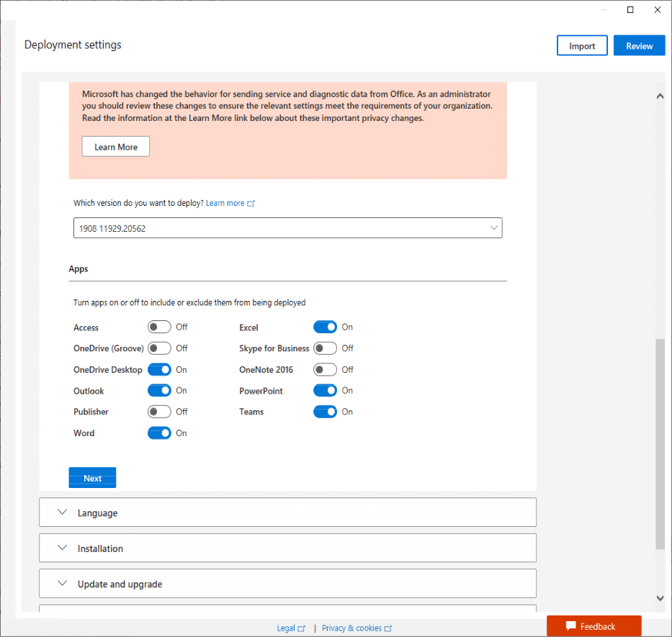
Task: Click the Review button
Action: click(639, 45)
